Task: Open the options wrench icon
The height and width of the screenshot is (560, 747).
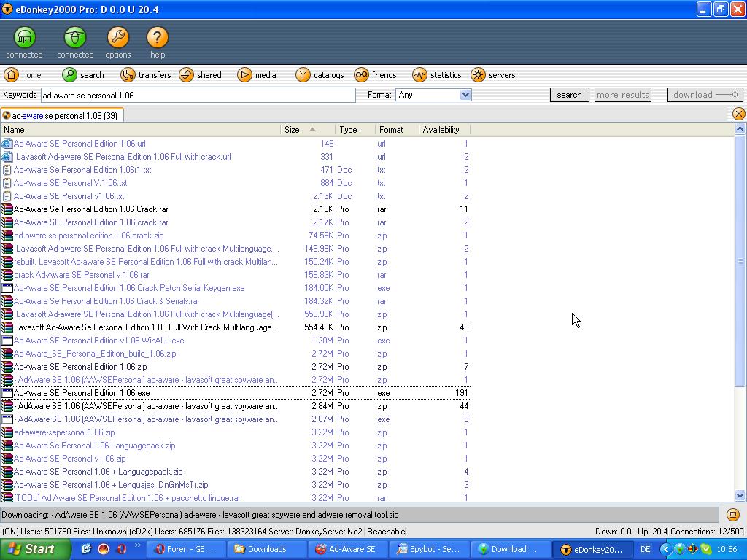Action: point(117,37)
